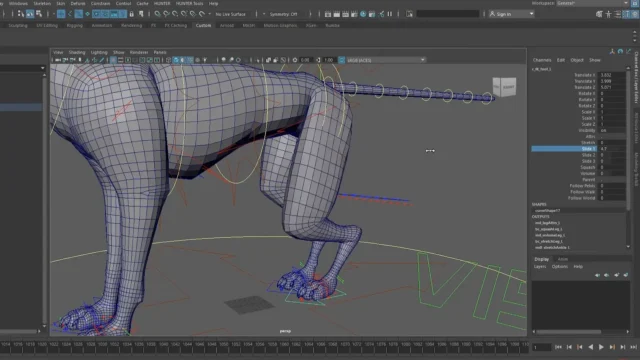The height and width of the screenshot is (360, 640).
Task: Toggle the Tool Settings icon at top right
Action: (626, 14)
